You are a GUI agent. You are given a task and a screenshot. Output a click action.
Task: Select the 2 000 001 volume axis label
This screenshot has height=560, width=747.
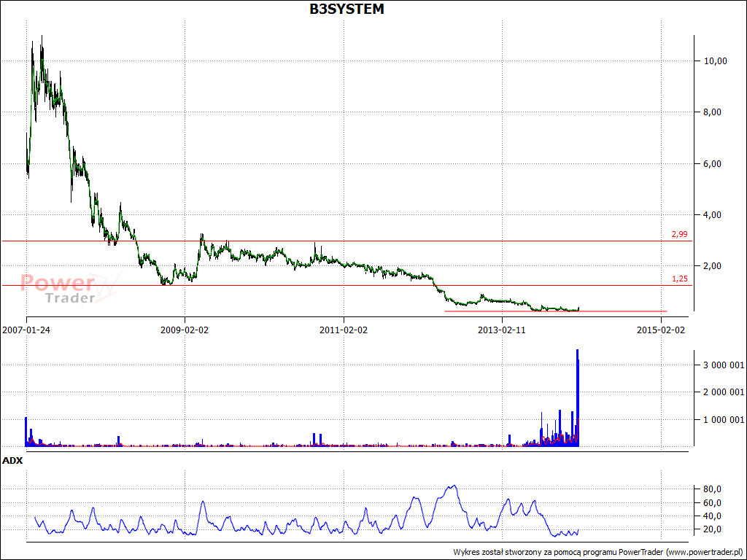[723, 392]
